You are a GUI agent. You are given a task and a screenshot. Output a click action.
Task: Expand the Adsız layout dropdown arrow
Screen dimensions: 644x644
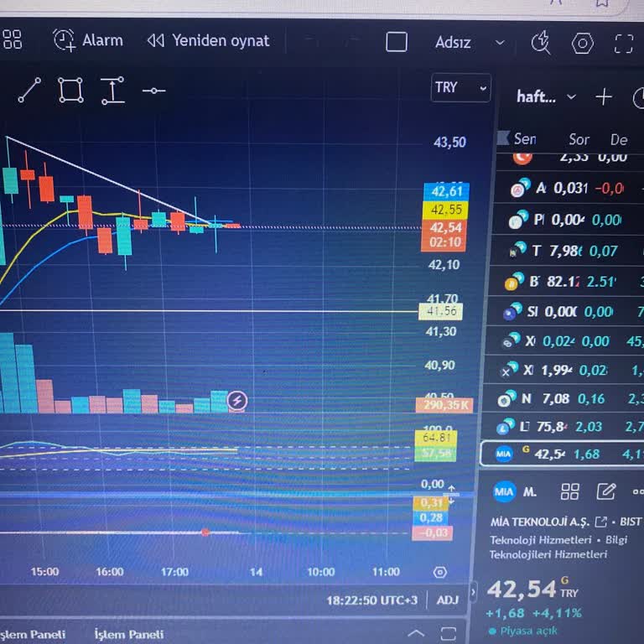500,42
